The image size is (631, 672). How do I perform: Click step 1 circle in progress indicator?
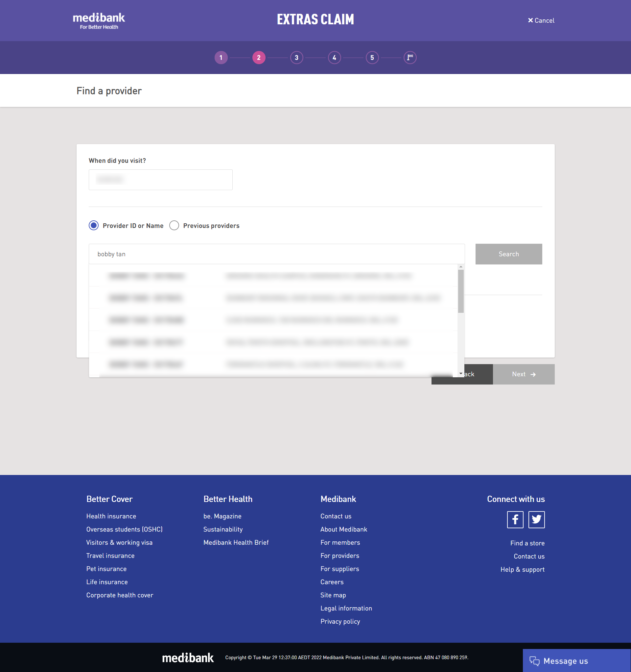(x=221, y=58)
